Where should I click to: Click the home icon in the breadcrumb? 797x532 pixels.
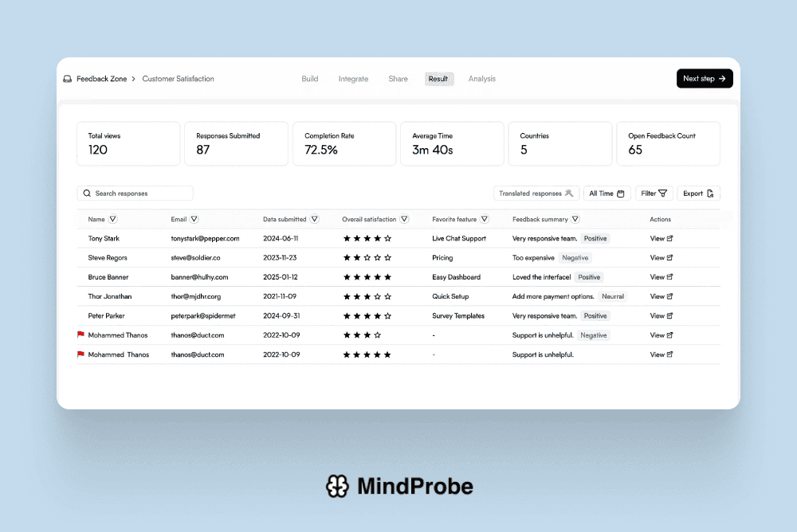click(x=66, y=79)
